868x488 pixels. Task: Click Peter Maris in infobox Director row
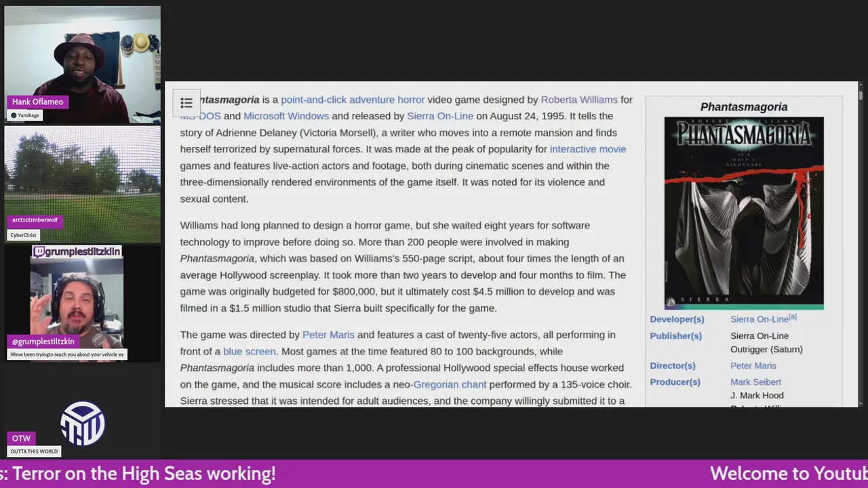pyautogui.click(x=753, y=365)
